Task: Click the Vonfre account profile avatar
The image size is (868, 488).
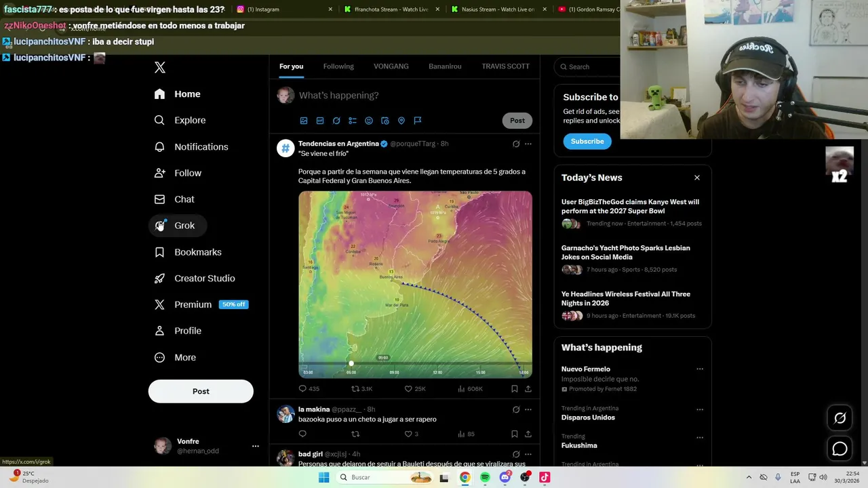Action: [x=163, y=446]
